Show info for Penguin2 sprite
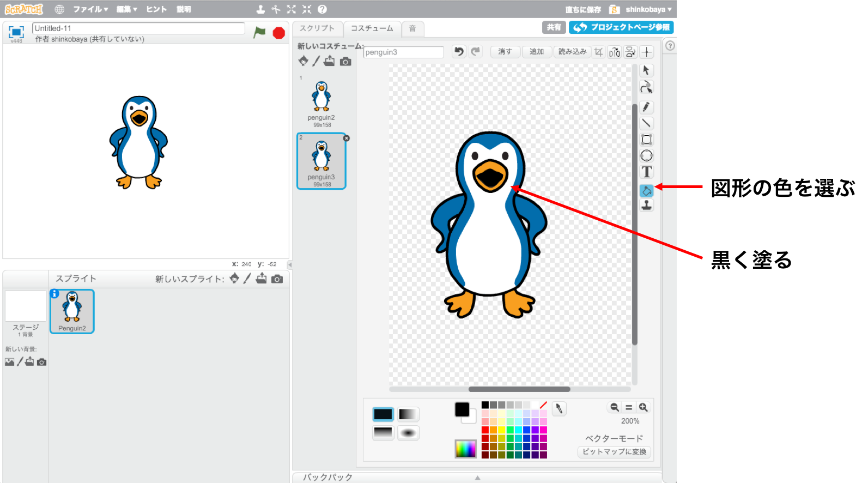This screenshot has height=483, width=868. [x=54, y=294]
